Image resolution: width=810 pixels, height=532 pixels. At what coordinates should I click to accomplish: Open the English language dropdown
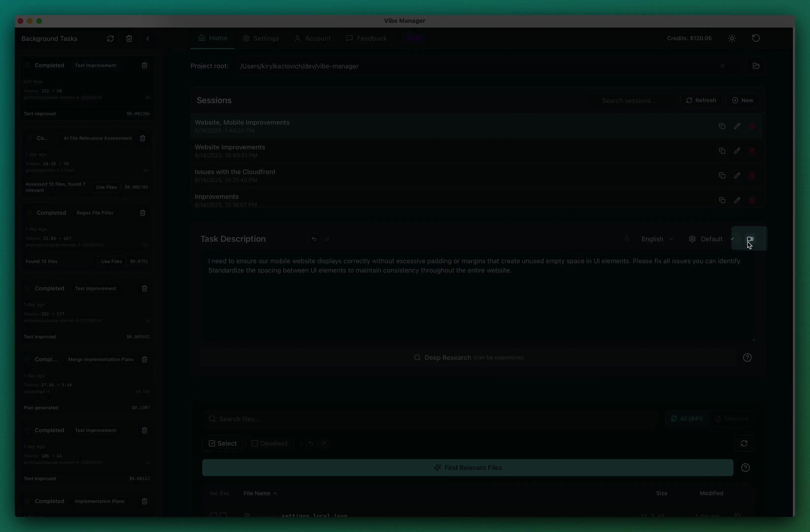(x=657, y=239)
